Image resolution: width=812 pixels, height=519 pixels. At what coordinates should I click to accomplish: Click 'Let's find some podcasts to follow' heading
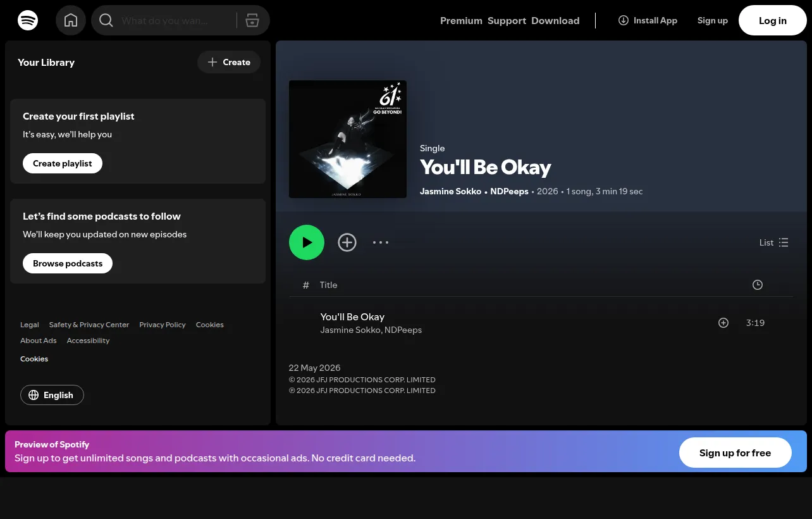102,216
